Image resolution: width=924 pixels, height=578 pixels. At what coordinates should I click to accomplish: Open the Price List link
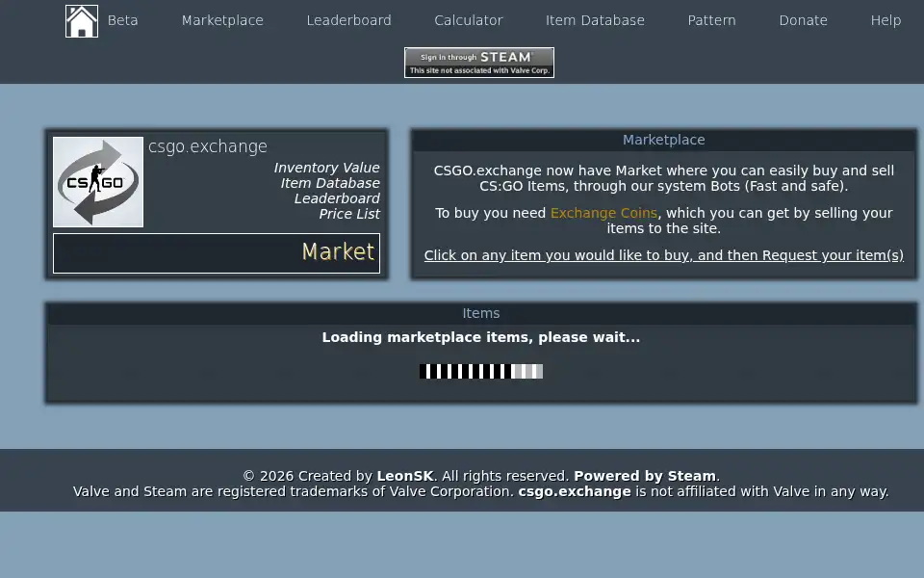point(349,214)
